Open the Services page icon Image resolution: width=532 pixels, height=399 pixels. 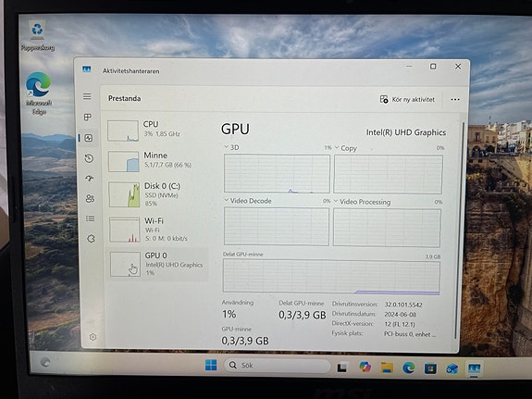tap(91, 239)
